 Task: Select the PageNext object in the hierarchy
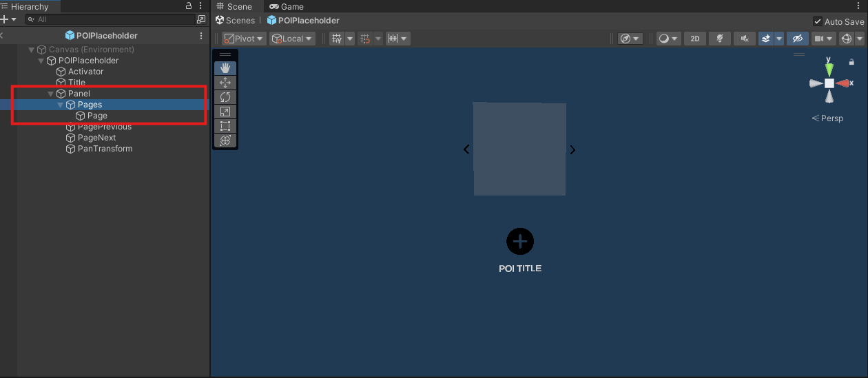click(91, 138)
